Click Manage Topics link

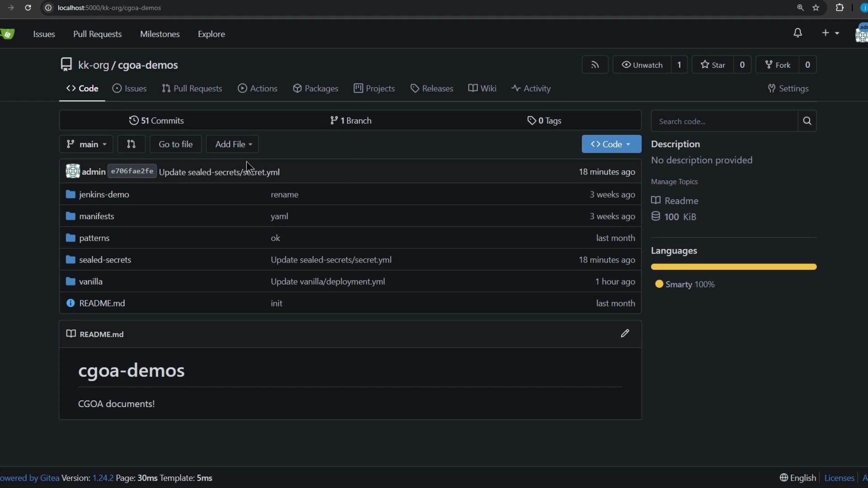click(675, 182)
